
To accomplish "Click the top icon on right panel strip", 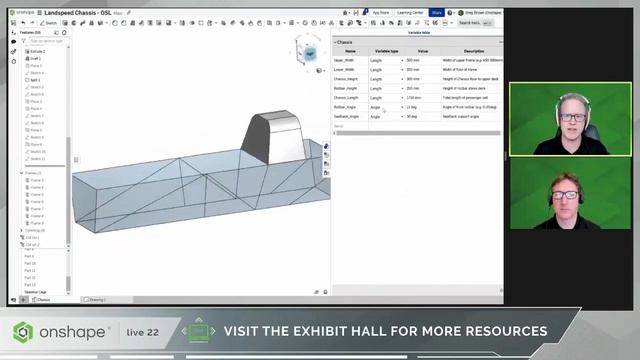I will pos(326,146).
